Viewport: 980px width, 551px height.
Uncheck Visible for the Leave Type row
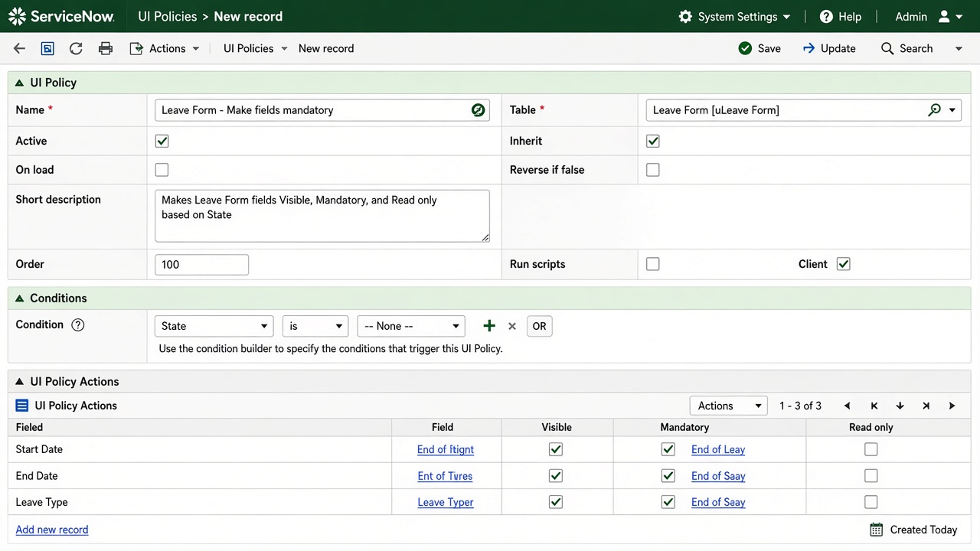tap(556, 502)
